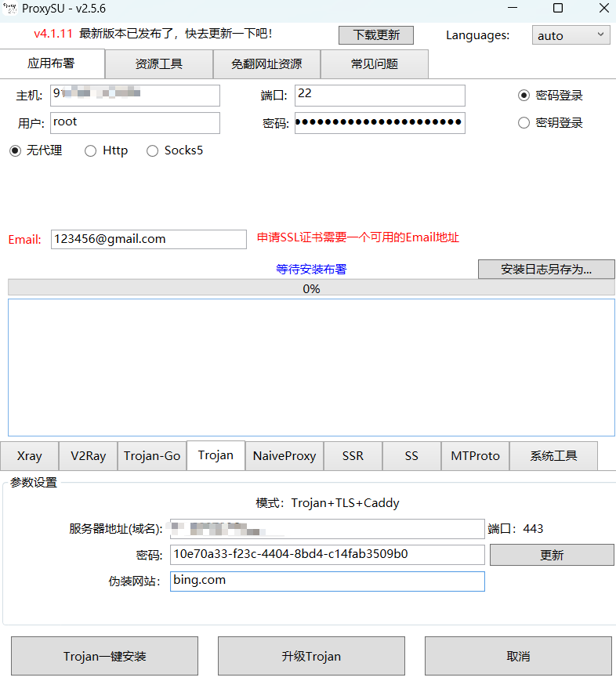
Task: Open the 系统工具 tab
Action: (553, 456)
